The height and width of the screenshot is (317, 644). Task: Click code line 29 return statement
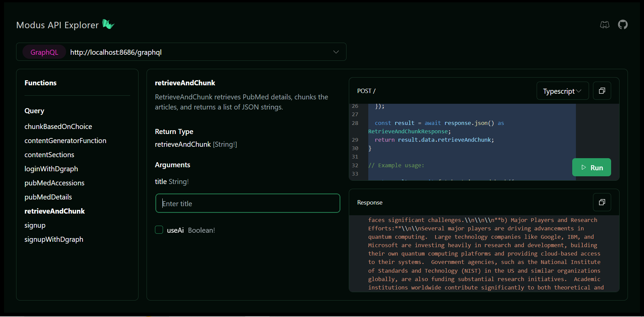(x=434, y=140)
